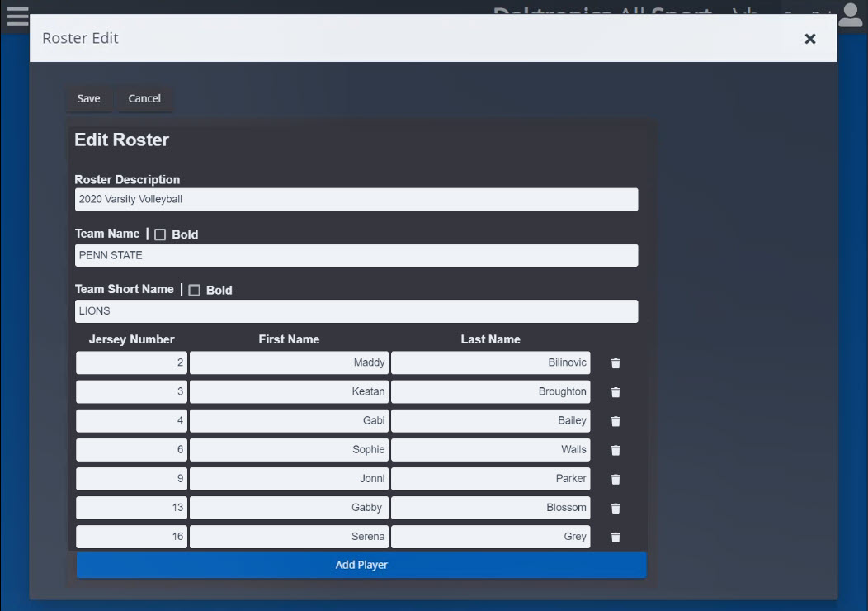Click the PENN STATE team name field
Viewport: 868px width, 611px height.
click(356, 255)
